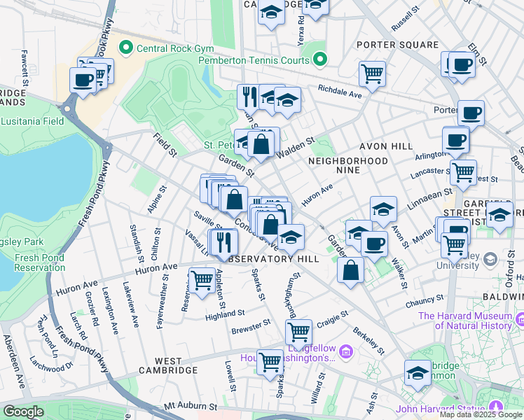Click the PORTER SQUARE neighborhood label
The height and width of the screenshot is (420, 524).
tap(397, 45)
